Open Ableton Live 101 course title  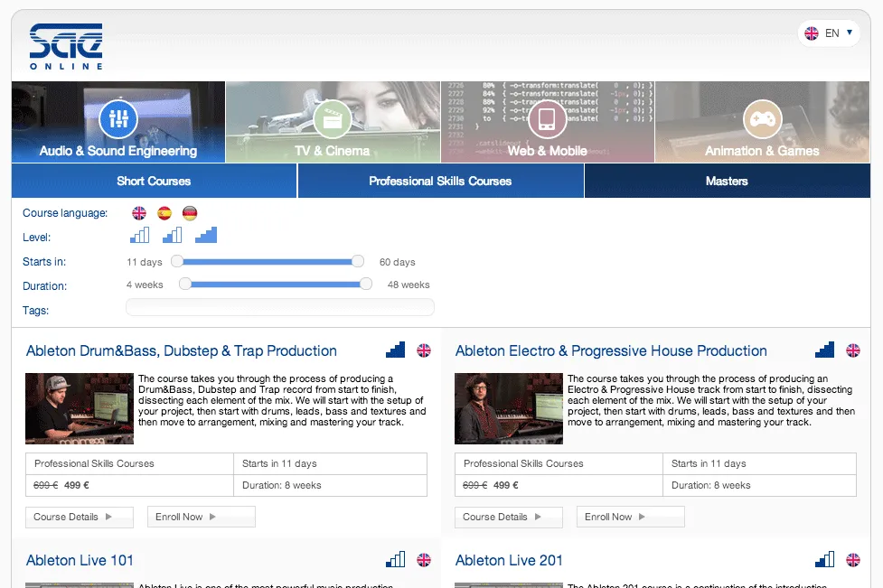coord(80,560)
